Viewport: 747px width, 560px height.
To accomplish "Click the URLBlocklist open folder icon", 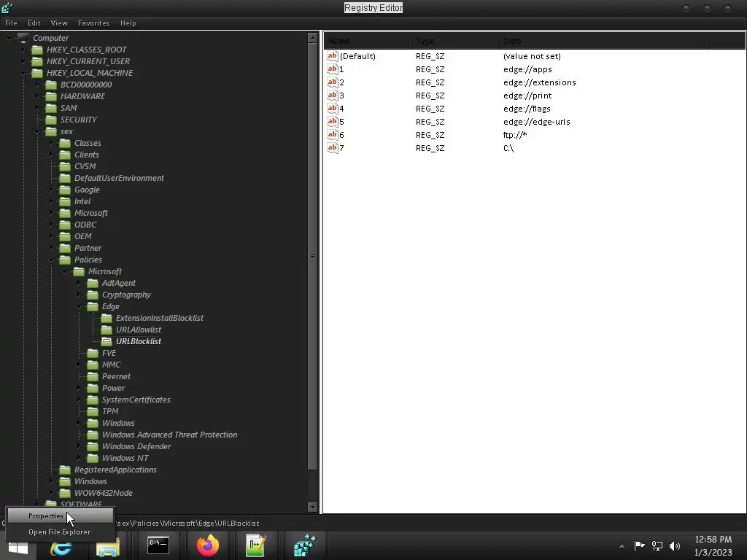I will [x=107, y=341].
